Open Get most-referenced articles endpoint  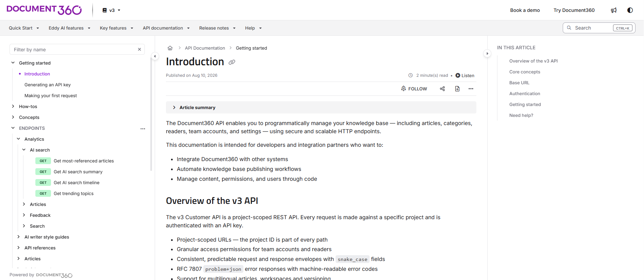point(84,161)
